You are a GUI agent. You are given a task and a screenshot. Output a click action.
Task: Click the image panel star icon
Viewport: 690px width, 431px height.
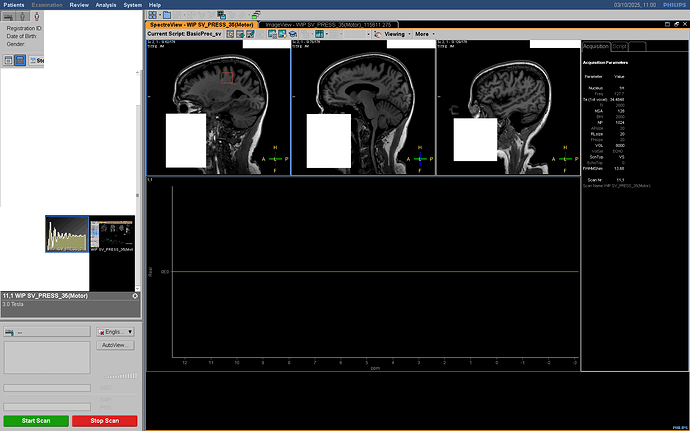pyautogui.click(x=282, y=34)
